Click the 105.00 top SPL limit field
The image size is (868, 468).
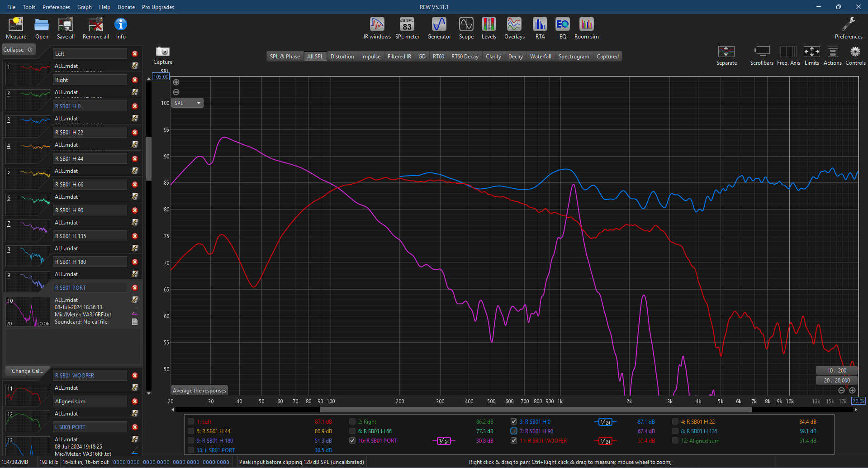(x=161, y=76)
